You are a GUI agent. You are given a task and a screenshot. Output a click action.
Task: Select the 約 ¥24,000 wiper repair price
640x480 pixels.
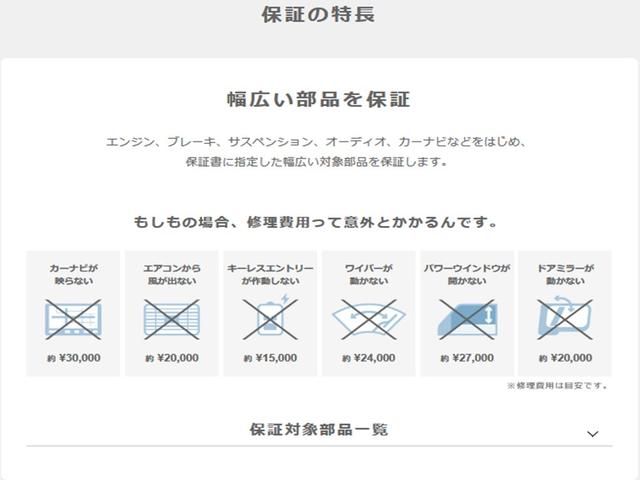click(368, 358)
